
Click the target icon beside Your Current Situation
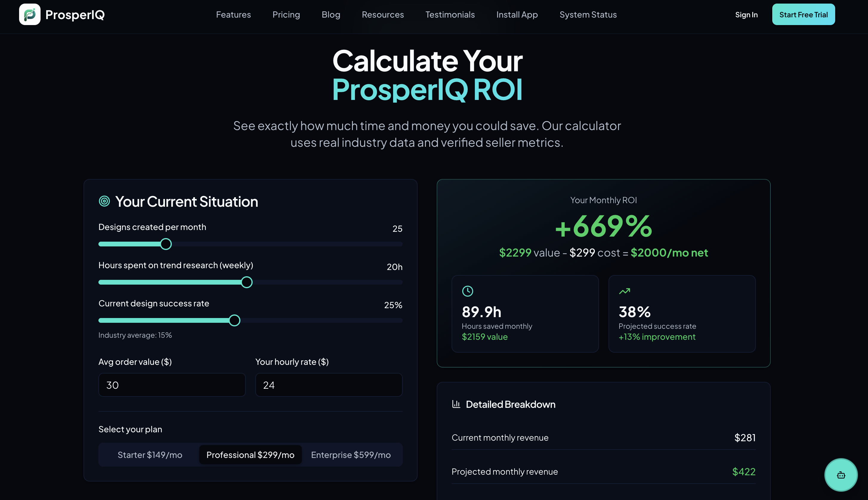tap(104, 201)
